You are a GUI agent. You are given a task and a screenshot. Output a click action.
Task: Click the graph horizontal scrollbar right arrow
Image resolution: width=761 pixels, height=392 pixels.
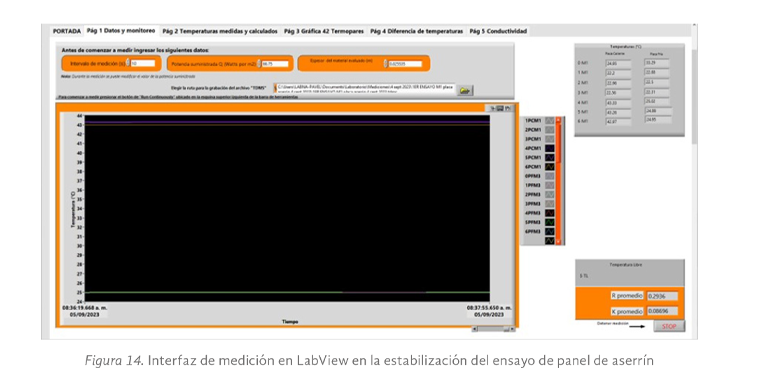512,329
